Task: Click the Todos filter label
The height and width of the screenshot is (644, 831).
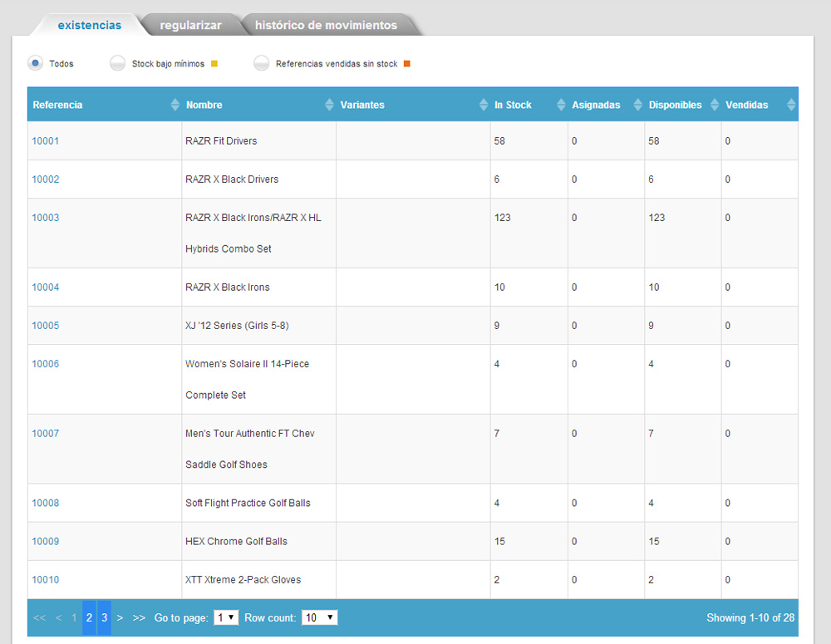Action: point(61,64)
